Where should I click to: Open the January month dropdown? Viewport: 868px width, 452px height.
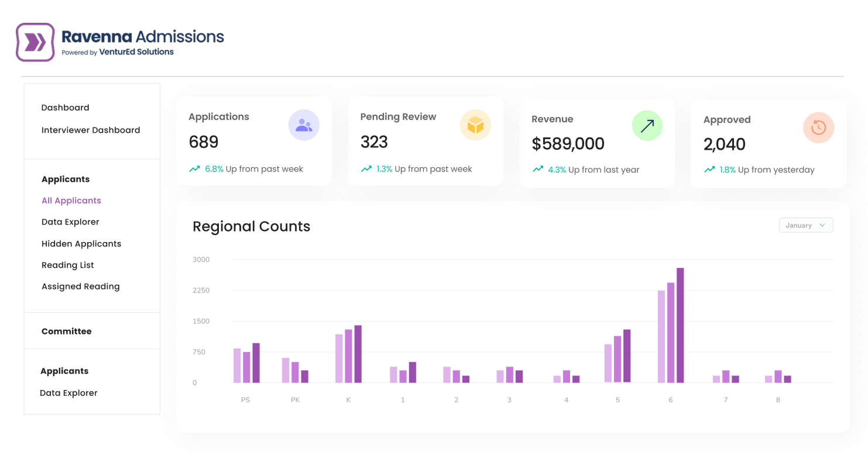point(805,225)
